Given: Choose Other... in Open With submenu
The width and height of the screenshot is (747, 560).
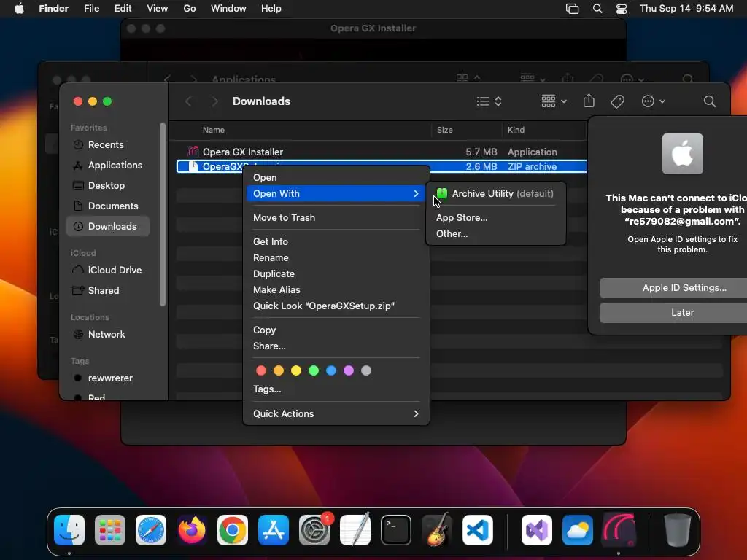Looking at the screenshot, I should pyautogui.click(x=496, y=233).
